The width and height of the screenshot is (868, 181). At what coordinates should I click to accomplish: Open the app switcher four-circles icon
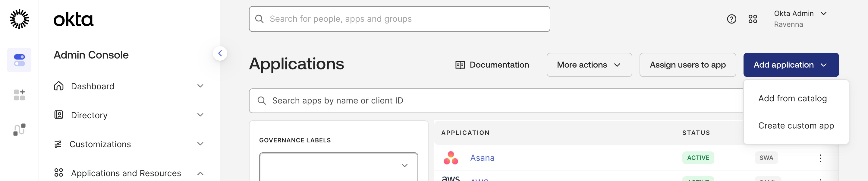[753, 19]
